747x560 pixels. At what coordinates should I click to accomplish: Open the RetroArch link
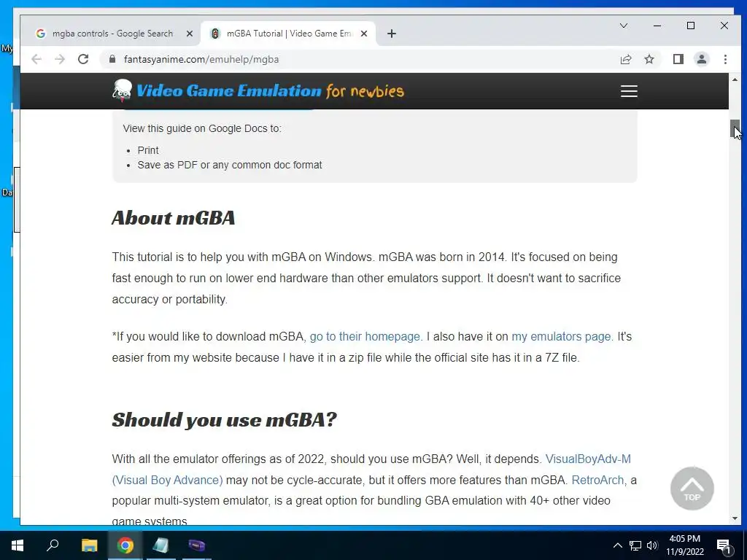coord(597,480)
